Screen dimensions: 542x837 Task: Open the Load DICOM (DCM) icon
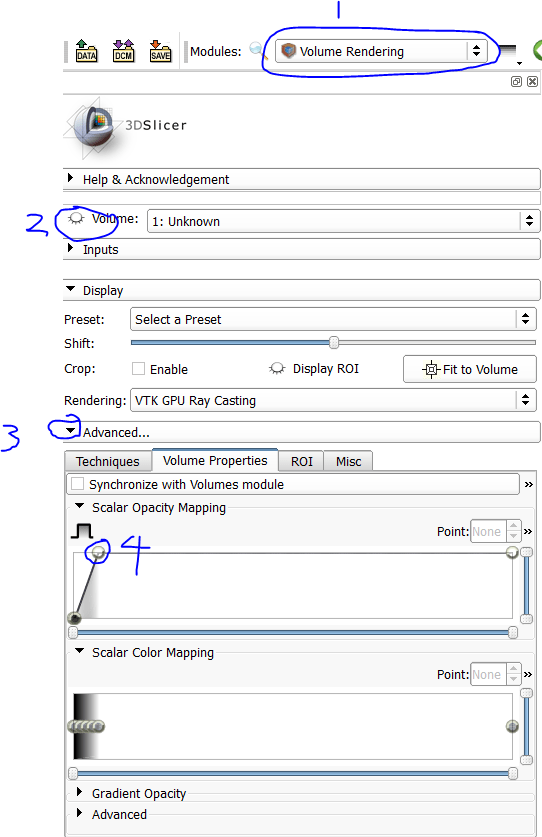point(123,51)
